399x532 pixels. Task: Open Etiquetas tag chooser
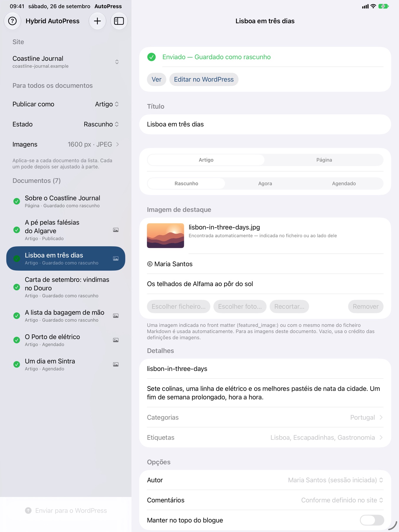pyautogui.click(x=265, y=437)
